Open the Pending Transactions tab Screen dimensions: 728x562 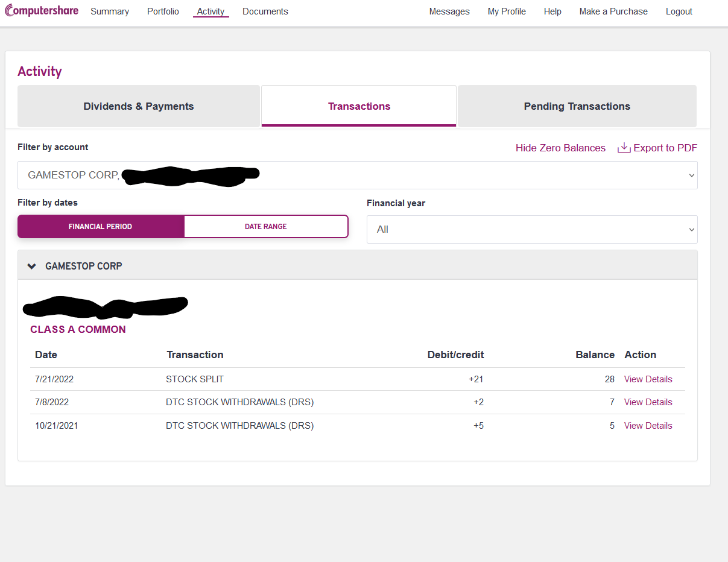[577, 106]
